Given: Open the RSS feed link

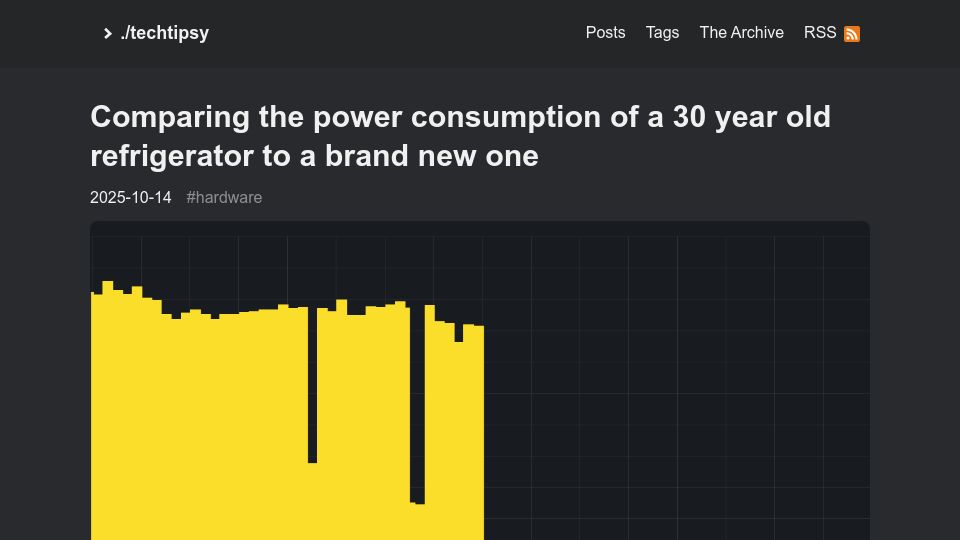Looking at the screenshot, I should 831,32.
